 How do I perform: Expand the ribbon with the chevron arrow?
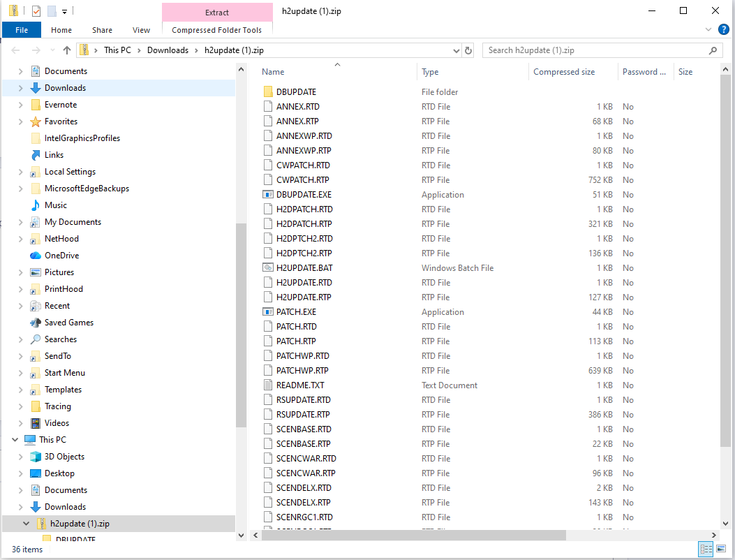[x=708, y=30]
